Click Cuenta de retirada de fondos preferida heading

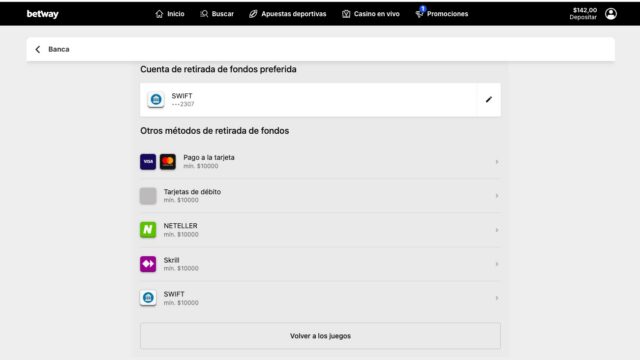(218, 69)
